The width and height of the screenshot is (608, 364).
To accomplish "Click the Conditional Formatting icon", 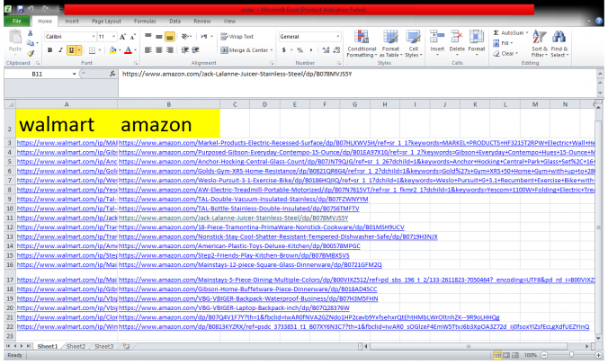I will (x=362, y=39).
